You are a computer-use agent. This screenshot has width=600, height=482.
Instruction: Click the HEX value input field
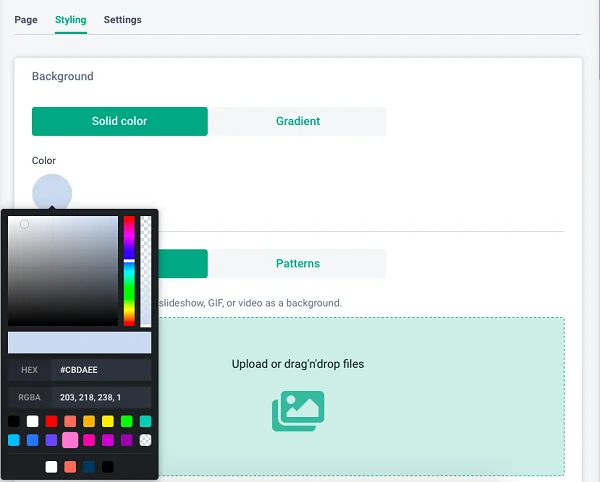(x=100, y=370)
